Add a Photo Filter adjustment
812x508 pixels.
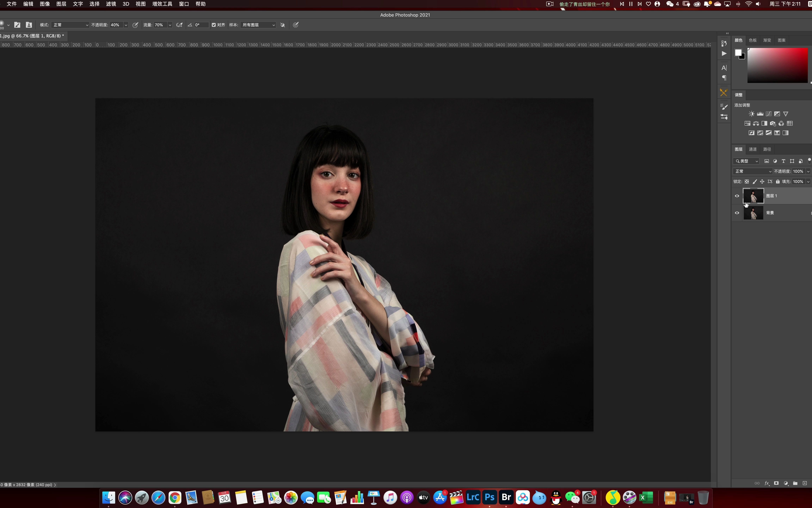(773, 123)
